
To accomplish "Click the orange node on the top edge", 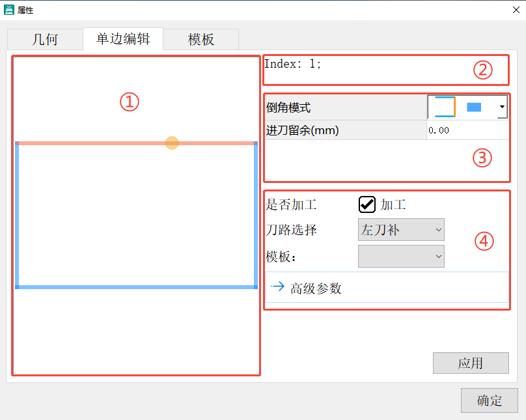I will (x=172, y=143).
